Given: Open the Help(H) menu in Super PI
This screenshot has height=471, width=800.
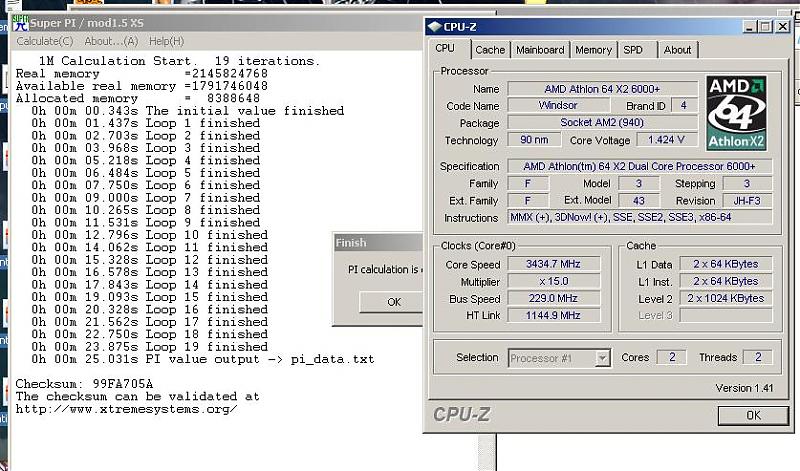Looking at the screenshot, I should pos(166,41).
